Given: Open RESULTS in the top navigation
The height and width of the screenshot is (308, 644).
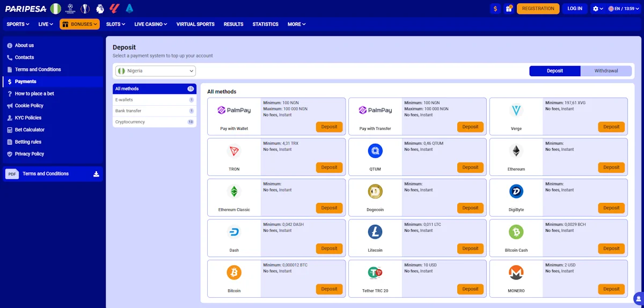Looking at the screenshot, I should 233,24.
